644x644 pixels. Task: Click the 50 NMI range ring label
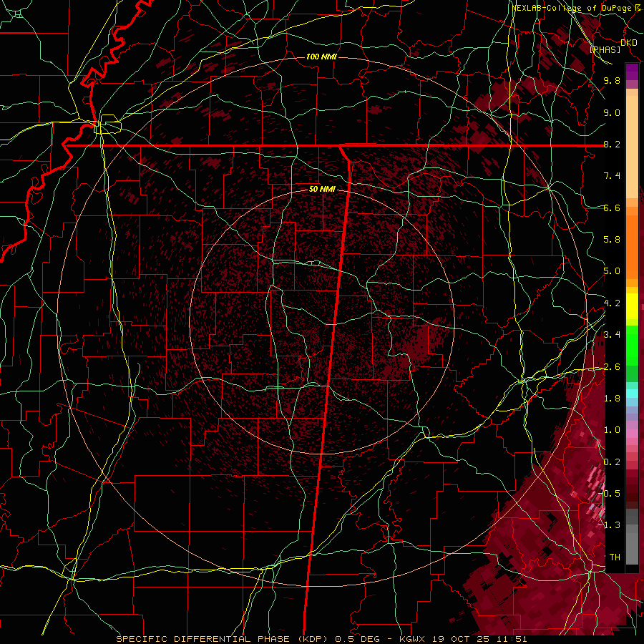point(322,190)
